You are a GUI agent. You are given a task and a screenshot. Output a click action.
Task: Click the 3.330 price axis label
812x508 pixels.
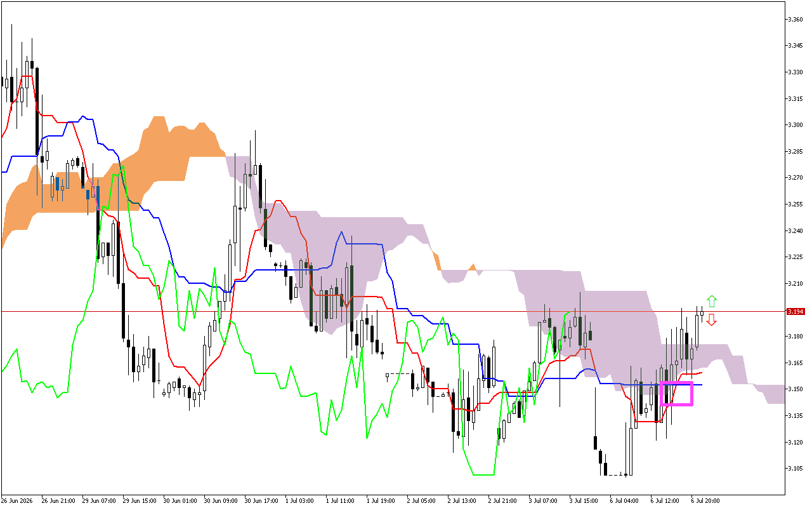coord(796,72)
